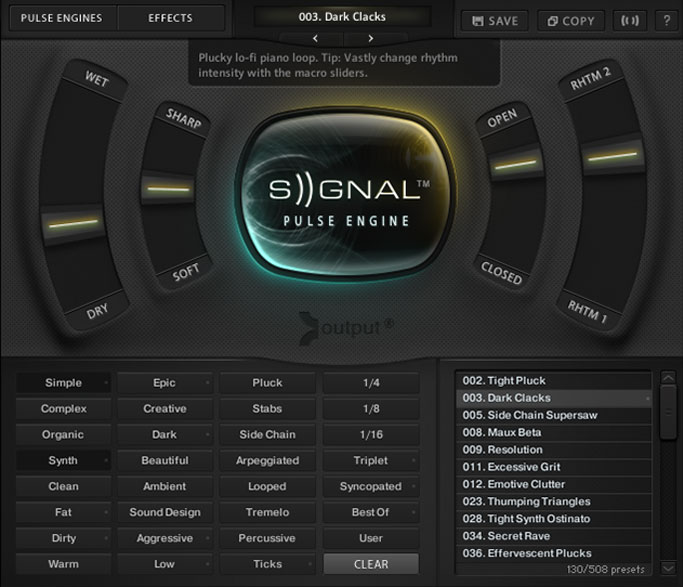Open the Pulse Engines tab

tap(63, 18)
